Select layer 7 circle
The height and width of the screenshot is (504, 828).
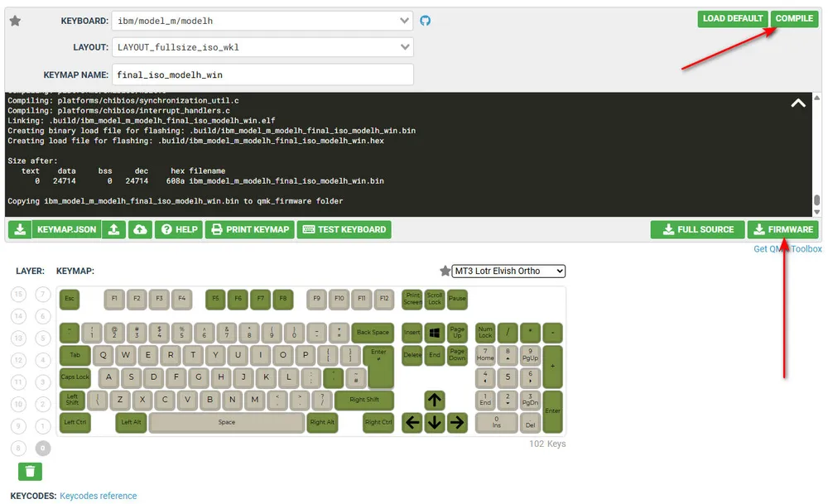[43, 294]
